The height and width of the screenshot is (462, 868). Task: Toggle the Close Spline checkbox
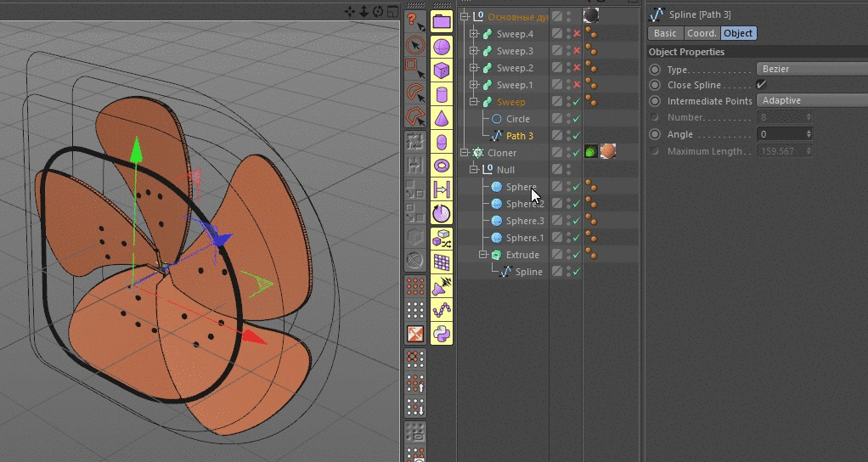[x=761, y=85]
